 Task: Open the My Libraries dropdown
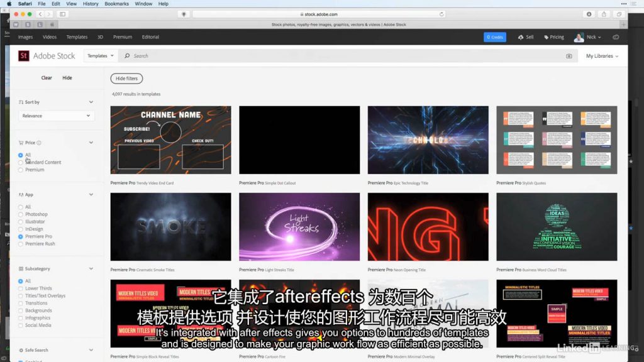[x=602, y=56]
